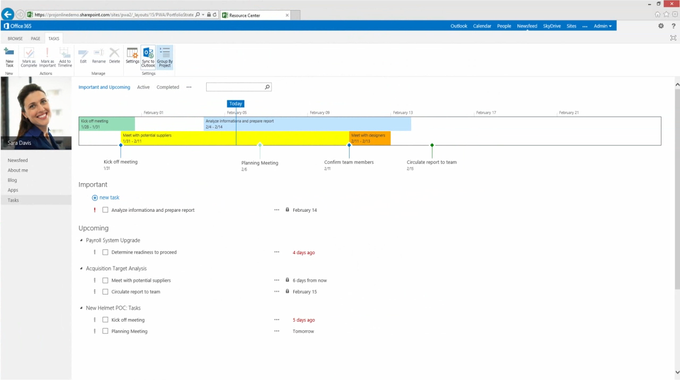Open People from the top bar
The image size is (680, 380).
tap(504, 26)
